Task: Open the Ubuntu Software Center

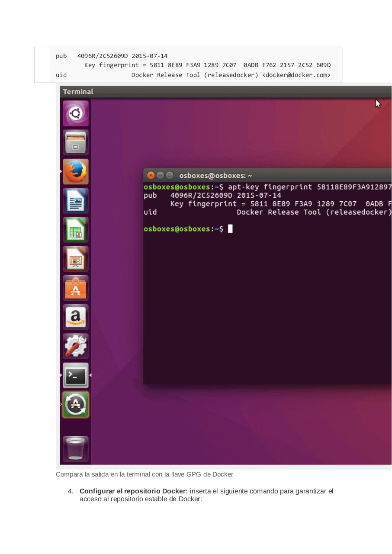Action: (75, 287)
